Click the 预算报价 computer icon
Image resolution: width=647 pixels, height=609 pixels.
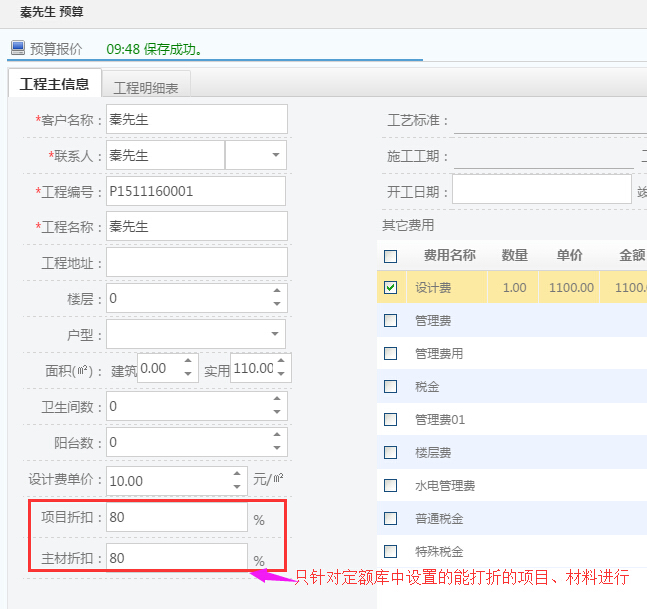tap(17, 48)
